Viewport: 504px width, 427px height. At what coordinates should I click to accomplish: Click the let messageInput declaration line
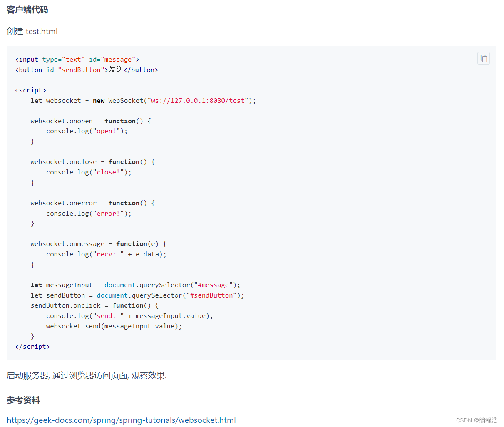click(135, 285)
